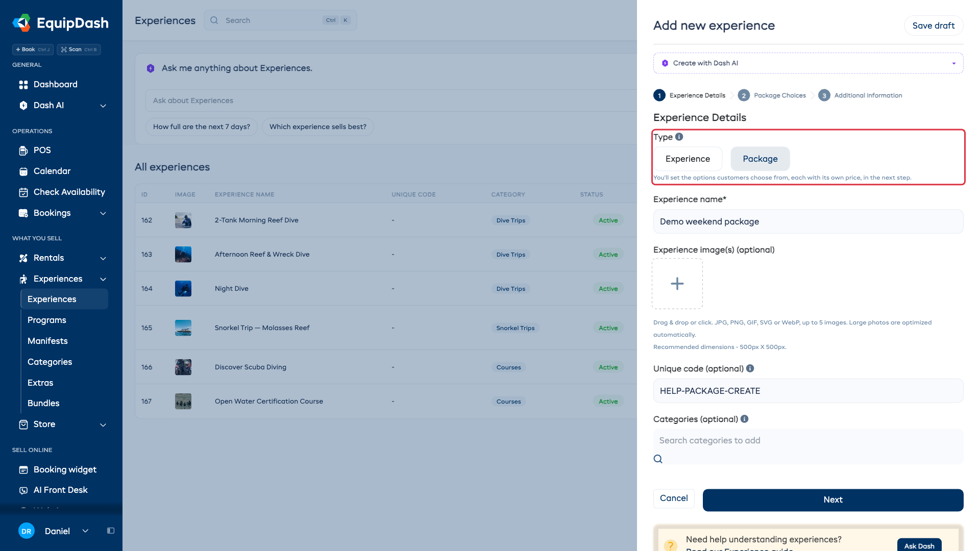The image size is (980, 551).
Task: Click the Dash AI hexagon icon in sidebar
Action: (23, 106)
